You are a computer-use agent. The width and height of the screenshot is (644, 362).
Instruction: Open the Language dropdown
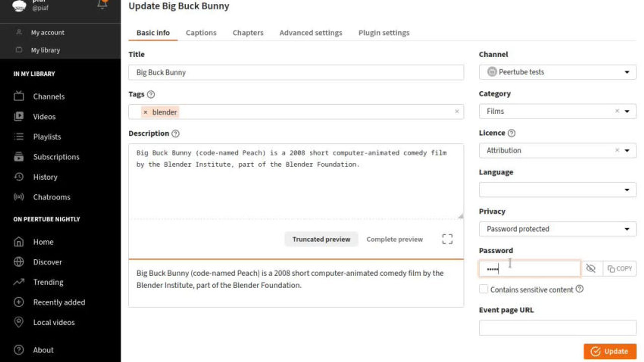click(x=557, y=190)
